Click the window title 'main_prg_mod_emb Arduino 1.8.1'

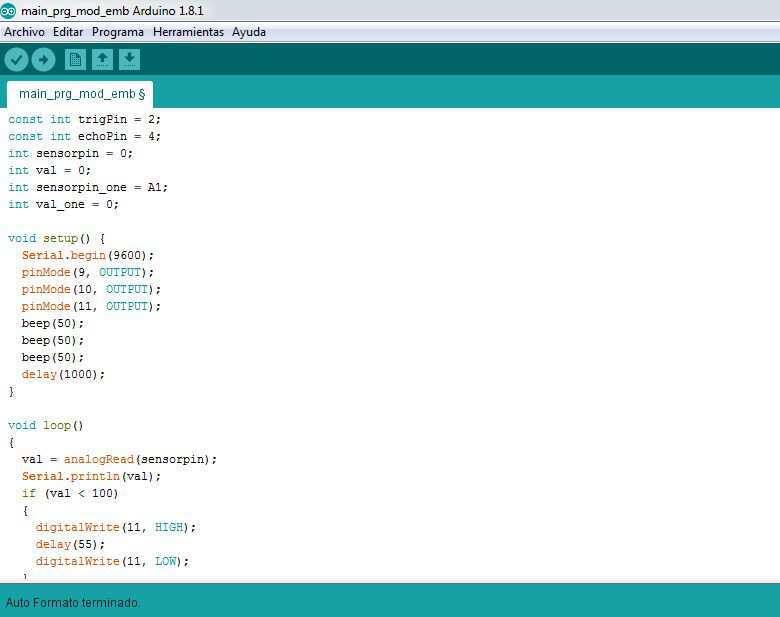click(x=112, y=10)
